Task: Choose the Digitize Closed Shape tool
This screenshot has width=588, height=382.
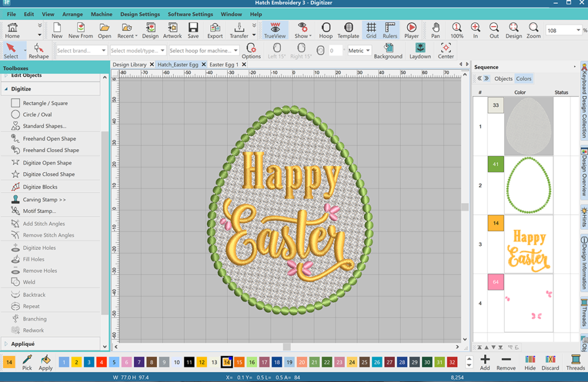Action: click(x=49, y=174)
